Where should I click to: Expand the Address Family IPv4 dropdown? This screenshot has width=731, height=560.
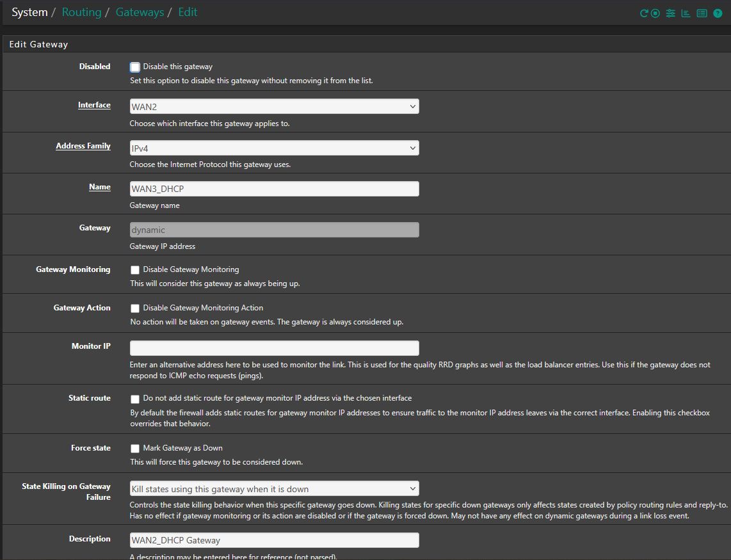274,148
